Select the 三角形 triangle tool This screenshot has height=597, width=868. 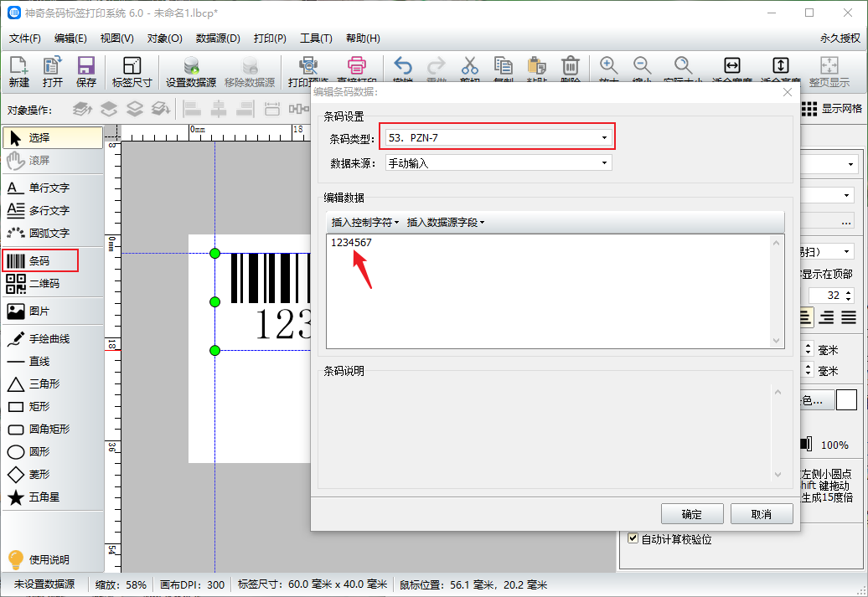click(x=53, y=384)
